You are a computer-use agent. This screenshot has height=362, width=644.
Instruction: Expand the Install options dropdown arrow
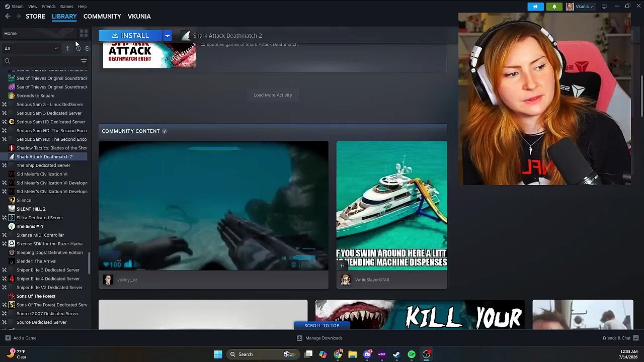[x=167, y=36]
